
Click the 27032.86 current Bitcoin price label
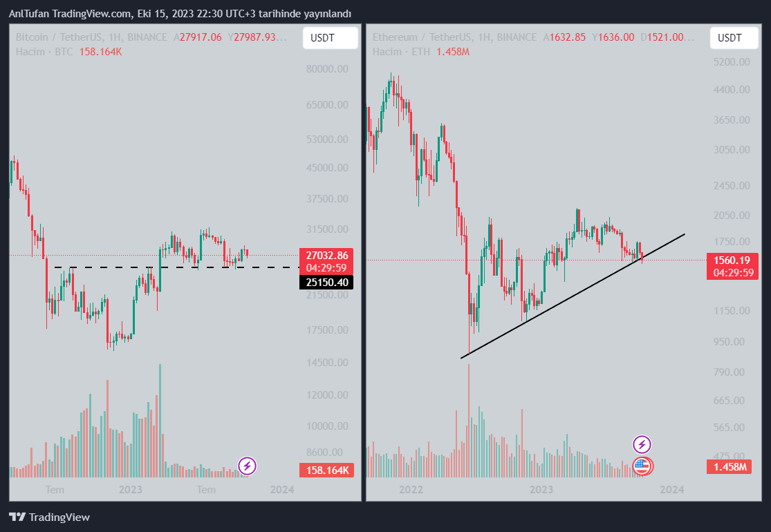click(326, 255)
